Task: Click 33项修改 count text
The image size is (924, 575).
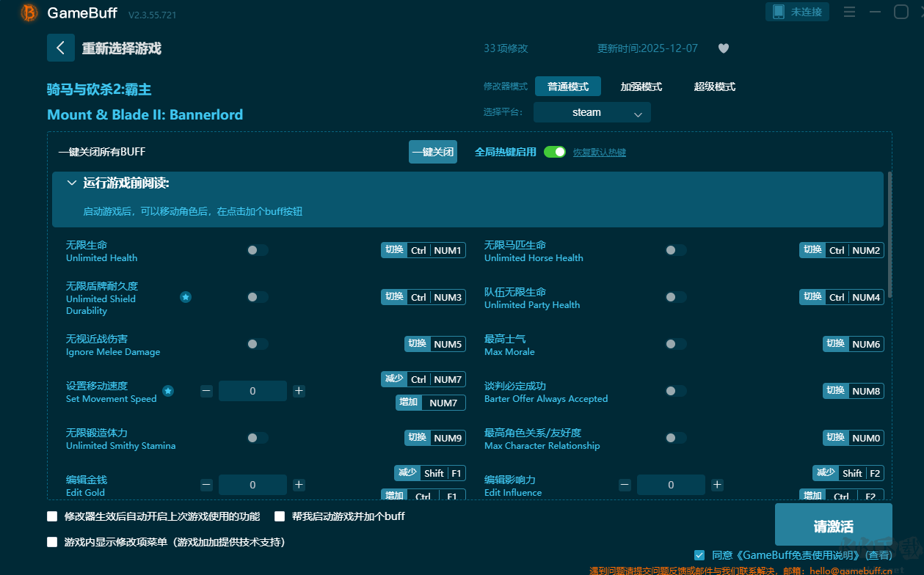Action: point(506,48)
